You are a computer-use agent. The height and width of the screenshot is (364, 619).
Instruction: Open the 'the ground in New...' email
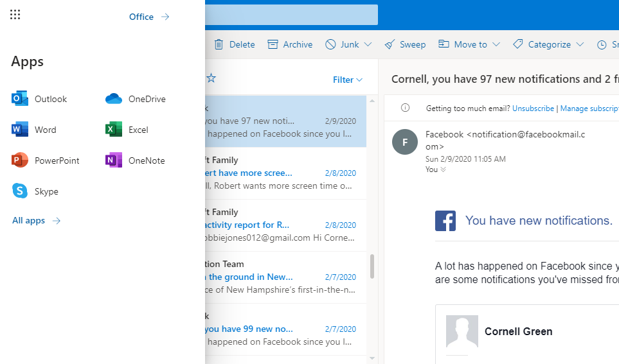click(x=286, y=277)
